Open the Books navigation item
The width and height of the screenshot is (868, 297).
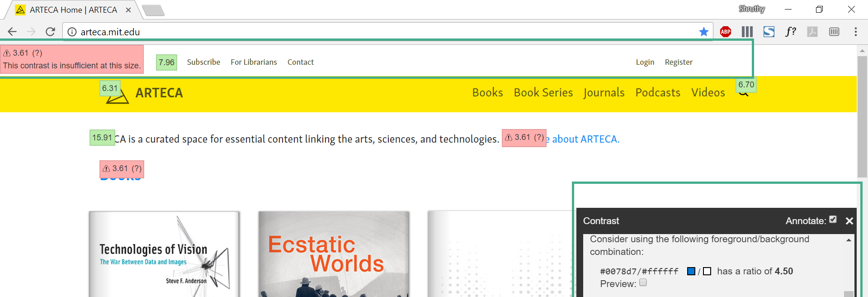[488, 92]
